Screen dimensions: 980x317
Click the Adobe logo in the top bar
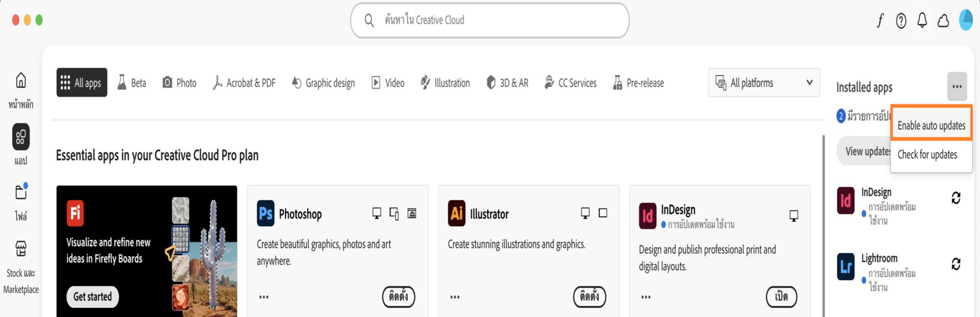[x=880, y=20]
